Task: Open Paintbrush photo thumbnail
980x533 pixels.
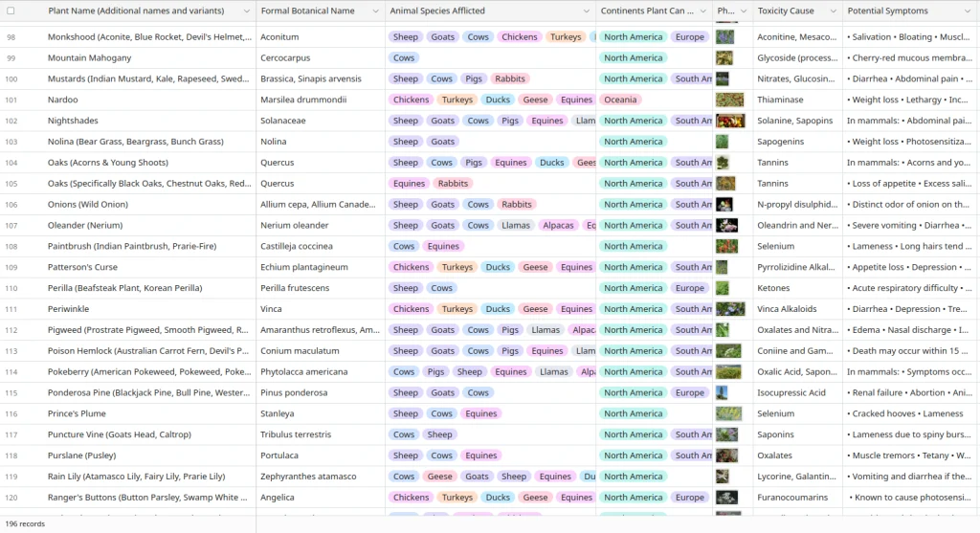Action: [727, 246]
